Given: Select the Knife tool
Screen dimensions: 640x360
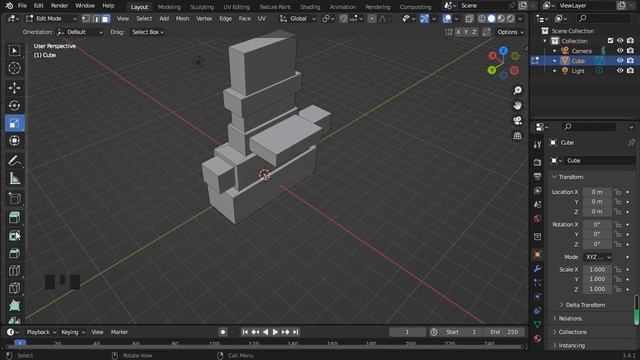Looking at the screenshot, I should (14, 288).
